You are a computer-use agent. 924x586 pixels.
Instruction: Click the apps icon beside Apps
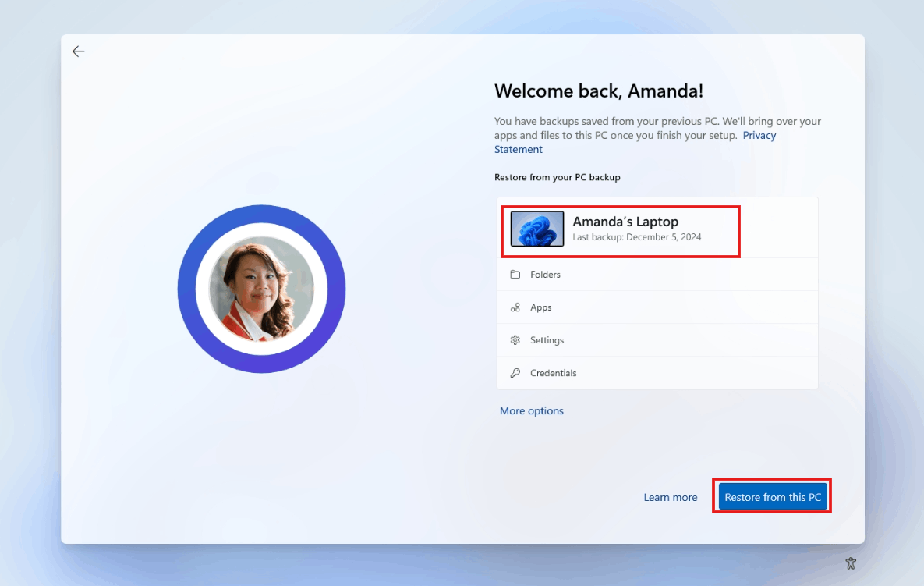point(515,307)
